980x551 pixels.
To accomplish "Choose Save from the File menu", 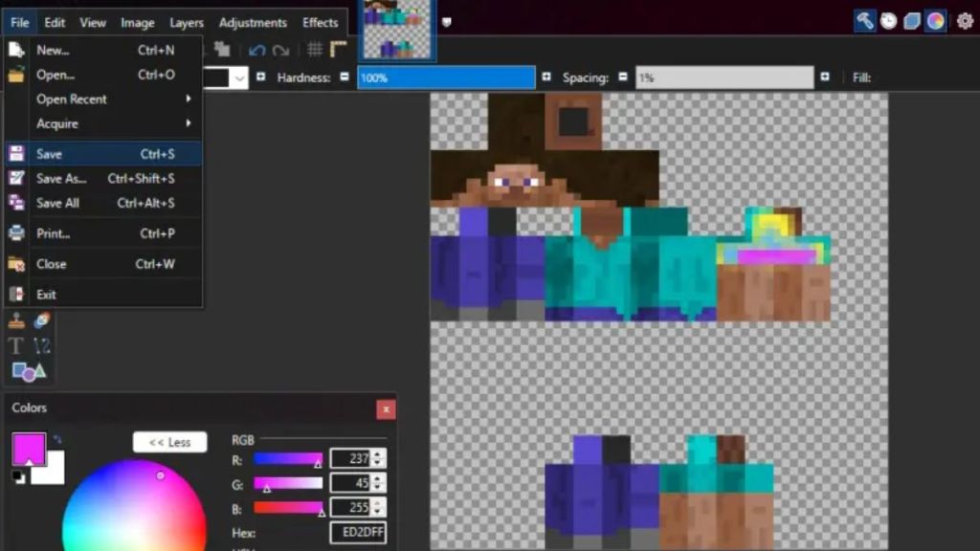I will 103,154.
